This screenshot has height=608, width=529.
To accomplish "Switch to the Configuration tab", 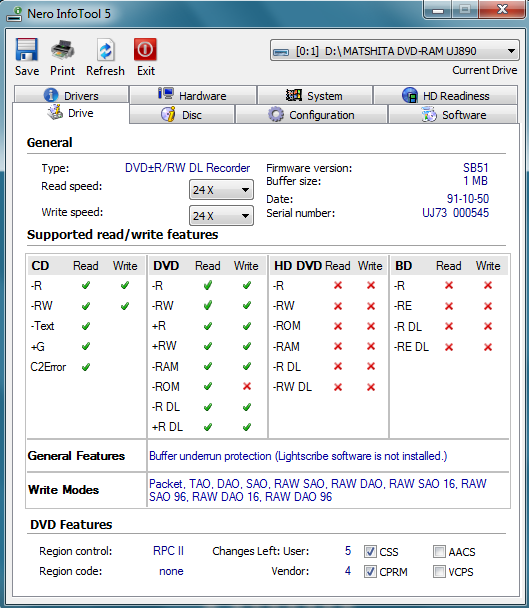I will click(x=311, y=115).
